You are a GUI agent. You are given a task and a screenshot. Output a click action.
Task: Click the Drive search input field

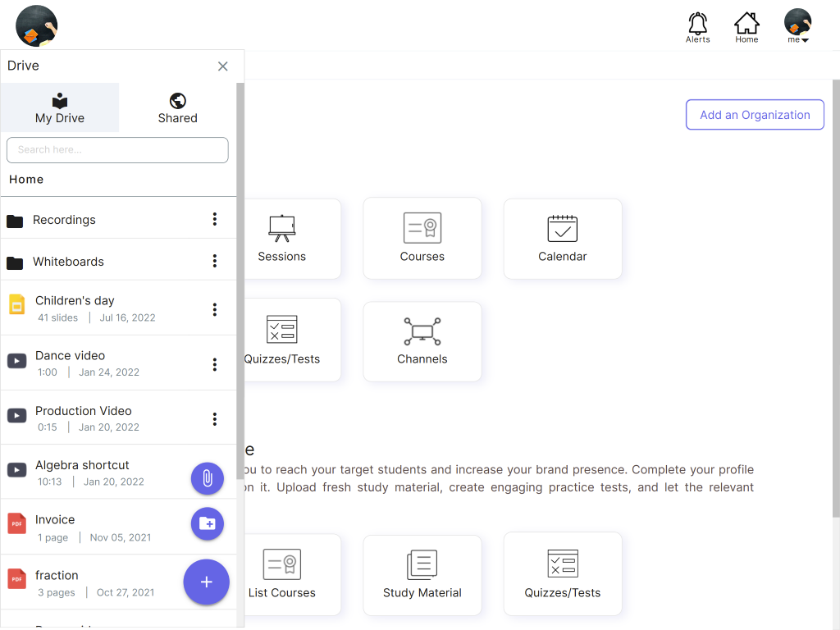tap(117, 150)
